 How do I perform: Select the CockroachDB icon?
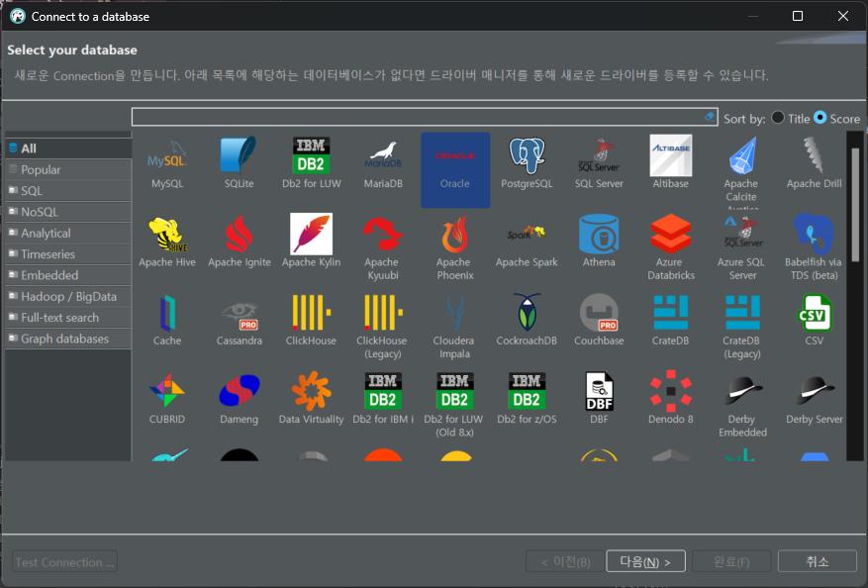pyautogui.click(x=527, y=321)
